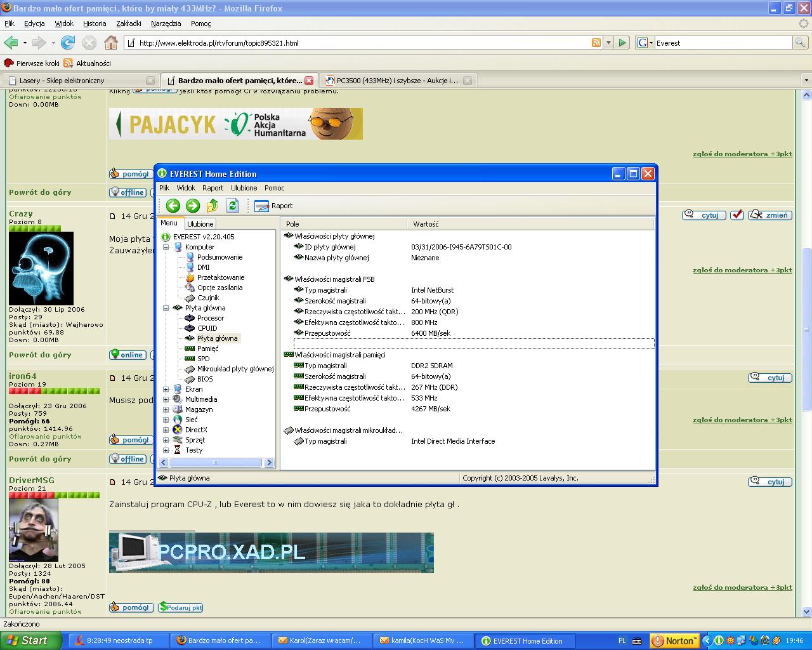Open Firefox Narzędzia menu
Screen dimensions: 812x650
[166, 23]
